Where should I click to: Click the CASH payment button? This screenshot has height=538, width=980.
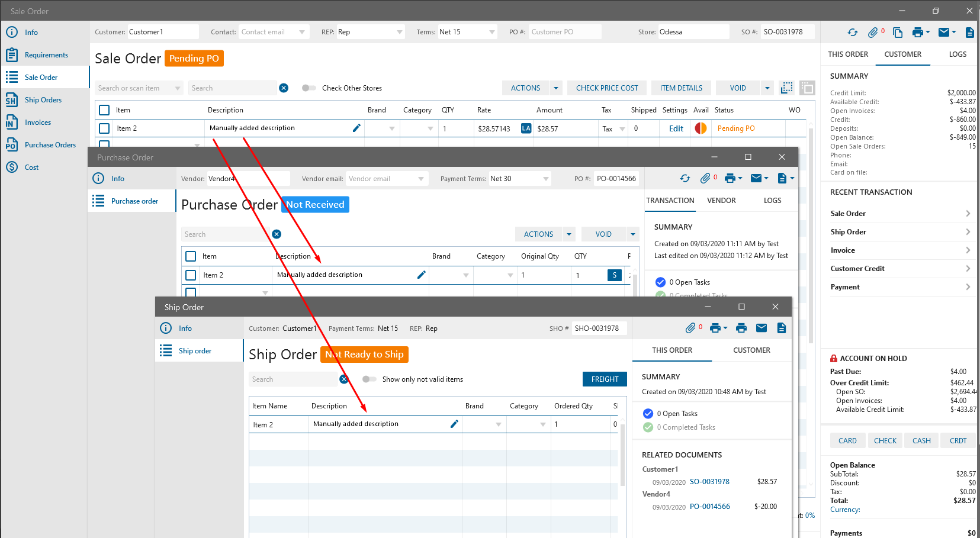(921, 441)
